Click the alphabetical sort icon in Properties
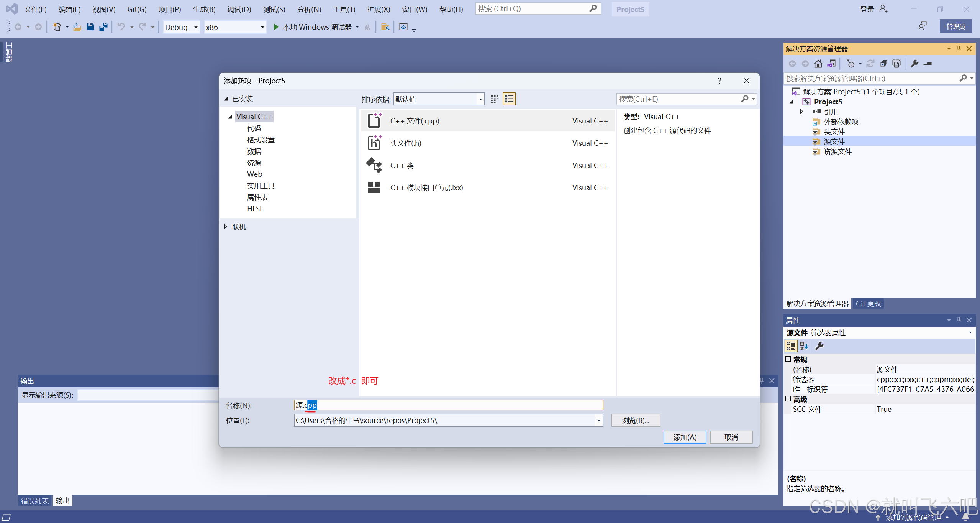This screenshot has height=523, width=980. tap(804, 346)
